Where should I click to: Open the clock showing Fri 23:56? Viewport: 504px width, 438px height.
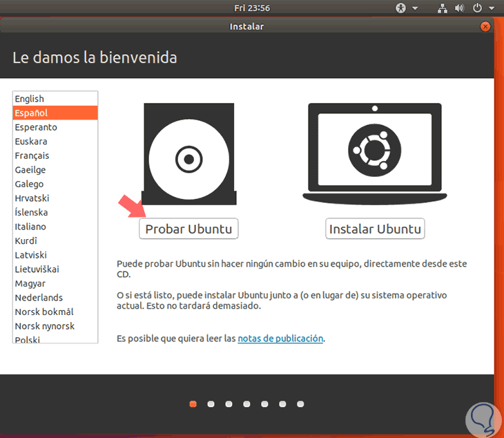pos(252,8)
